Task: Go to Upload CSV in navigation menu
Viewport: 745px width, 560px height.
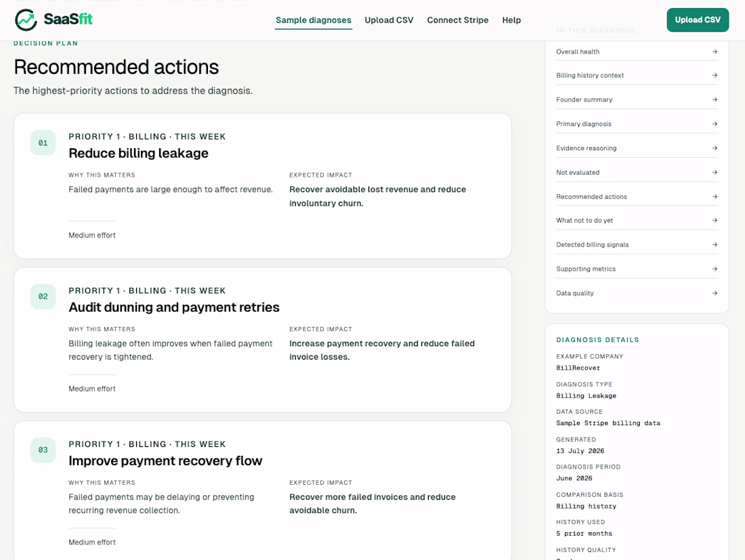Action: 389,20
